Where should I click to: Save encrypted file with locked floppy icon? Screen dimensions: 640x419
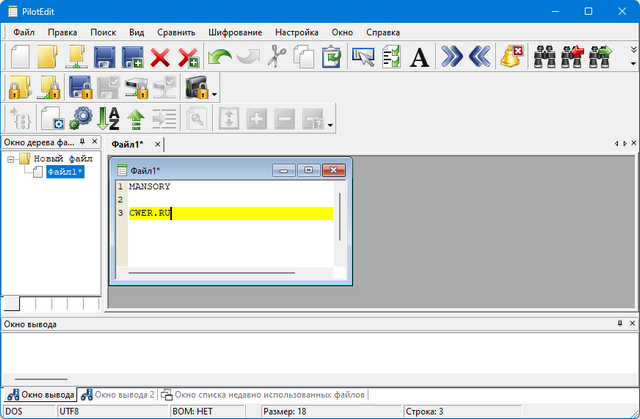80,87
